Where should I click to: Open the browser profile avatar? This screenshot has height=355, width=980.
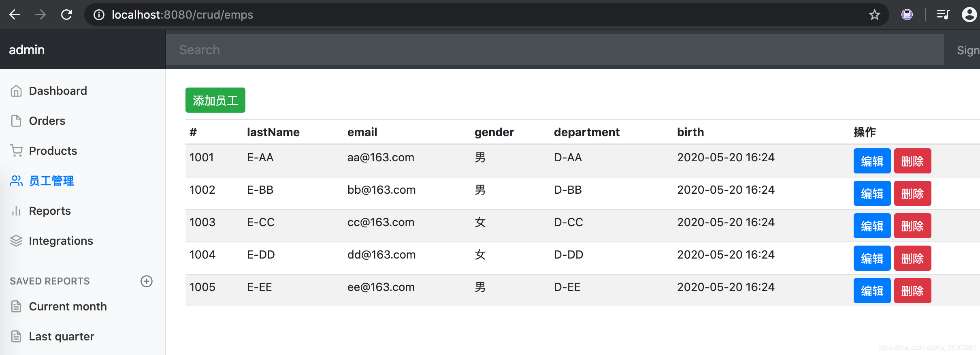pos(969,15)
